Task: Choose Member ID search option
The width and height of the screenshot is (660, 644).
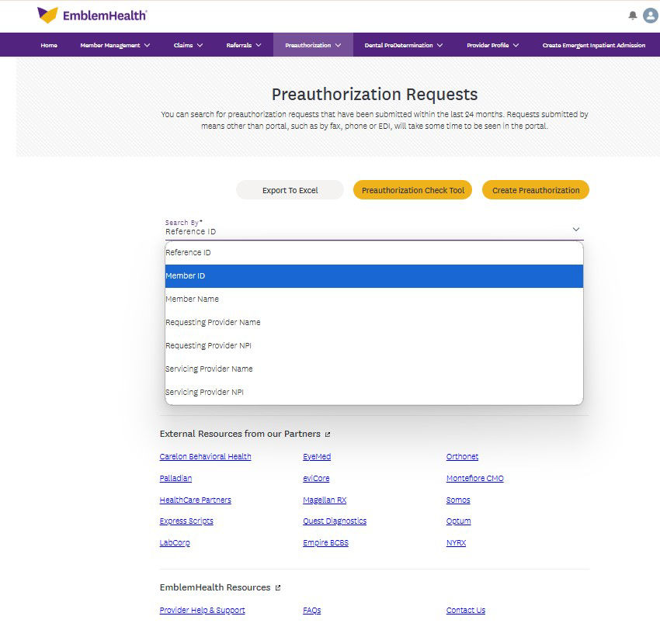Action: [x=374, y=276]
